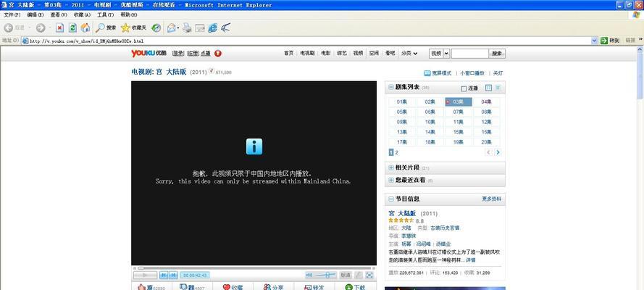The image size is (644, 290).
Task: Print the page with printer icon
Action: pyautogui.click(x=187, y=28)
